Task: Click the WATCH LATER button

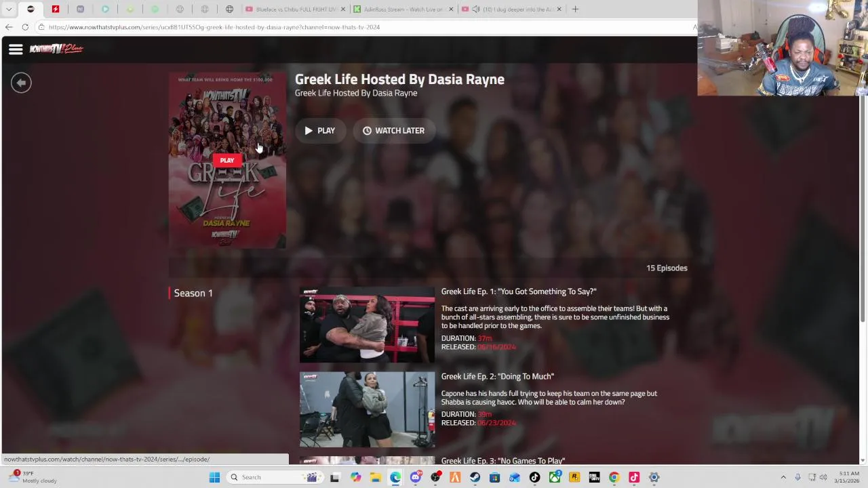Action: click(393, 131)
